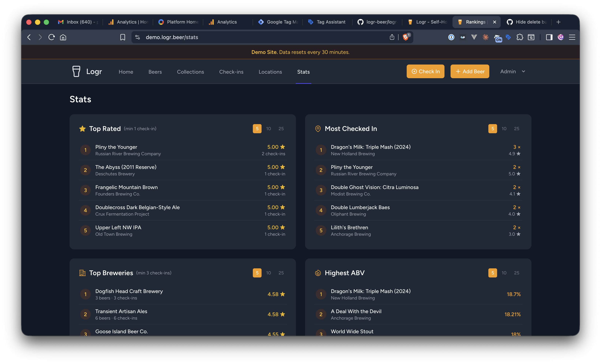The image size is (601, 364).
Task: Reload the page
Action: [51, 37]
